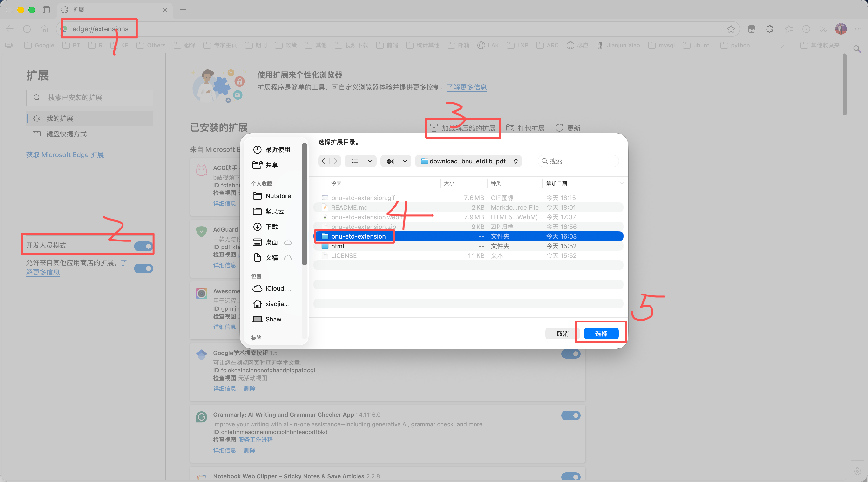Open Downloads (下载) in sidebar
Viewport: 868px width, 482px height.
point(265,227)
